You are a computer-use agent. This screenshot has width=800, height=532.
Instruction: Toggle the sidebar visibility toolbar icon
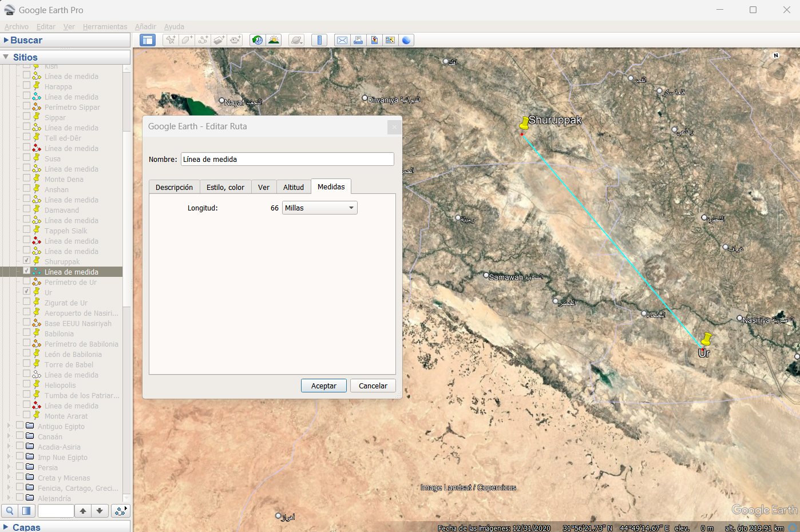point(148,40)
